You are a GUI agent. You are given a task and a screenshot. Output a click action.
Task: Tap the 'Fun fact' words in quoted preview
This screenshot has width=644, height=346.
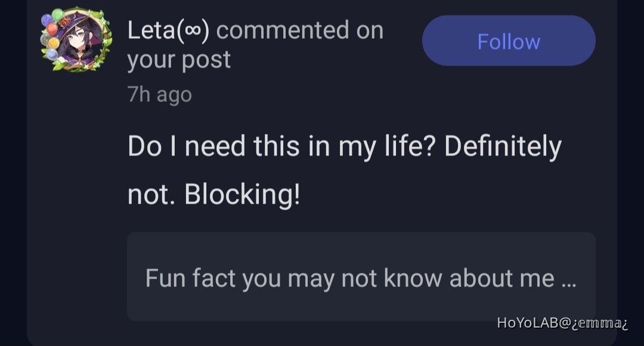click(190, 278)
